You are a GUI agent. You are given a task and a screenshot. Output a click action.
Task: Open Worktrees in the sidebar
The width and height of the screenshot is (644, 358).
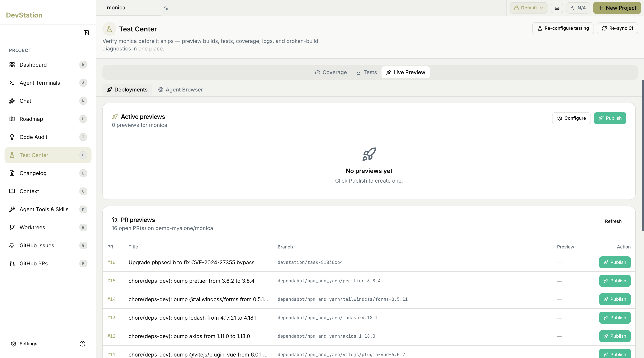[48, 227]
